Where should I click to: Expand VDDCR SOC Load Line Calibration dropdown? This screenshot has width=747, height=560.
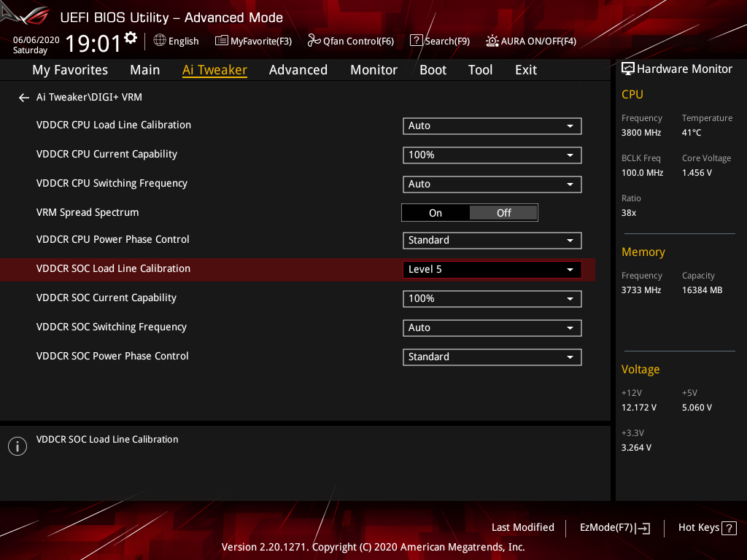click(x=492, y=270)
